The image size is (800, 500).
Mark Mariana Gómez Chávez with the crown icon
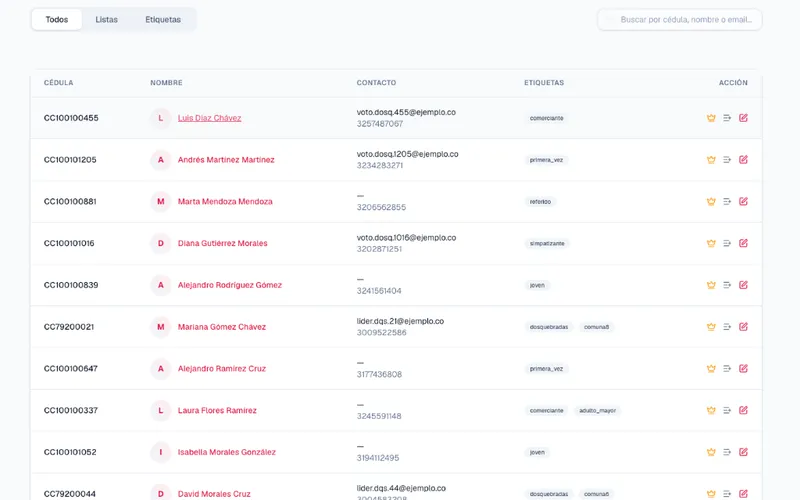(x=711, y=327)
